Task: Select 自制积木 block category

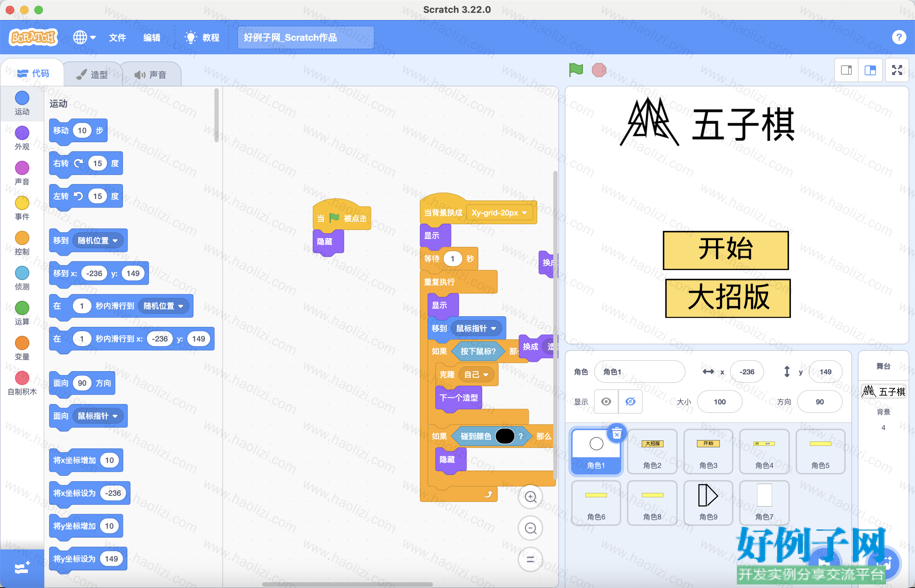Action: point(22,384)
